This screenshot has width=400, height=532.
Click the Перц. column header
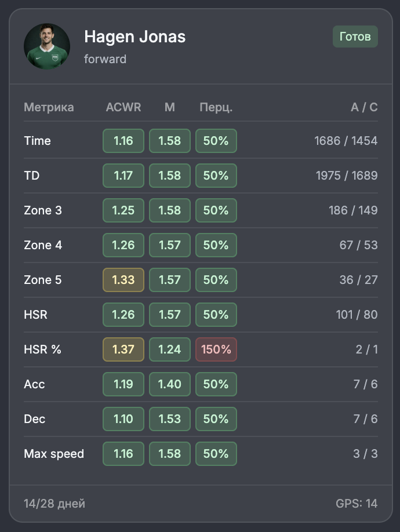coord(216,107)
